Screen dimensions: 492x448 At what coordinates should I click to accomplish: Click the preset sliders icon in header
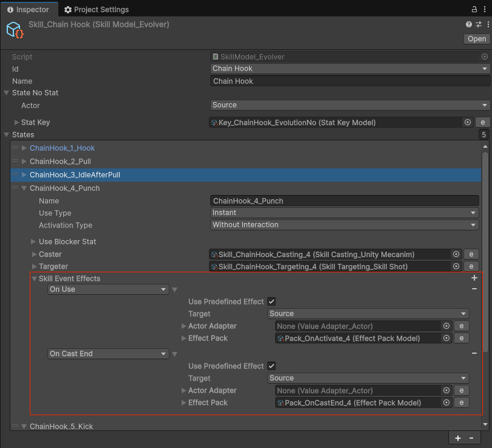[479, 24]
